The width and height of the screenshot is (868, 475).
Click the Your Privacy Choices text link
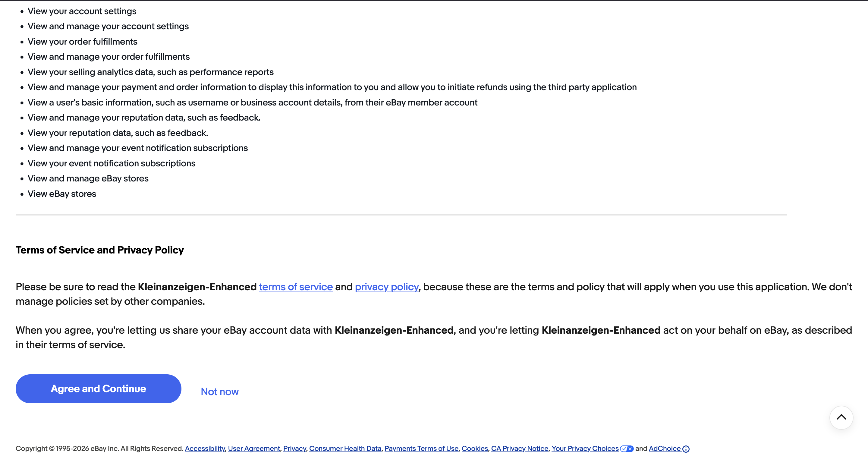(x=585, y=448)
